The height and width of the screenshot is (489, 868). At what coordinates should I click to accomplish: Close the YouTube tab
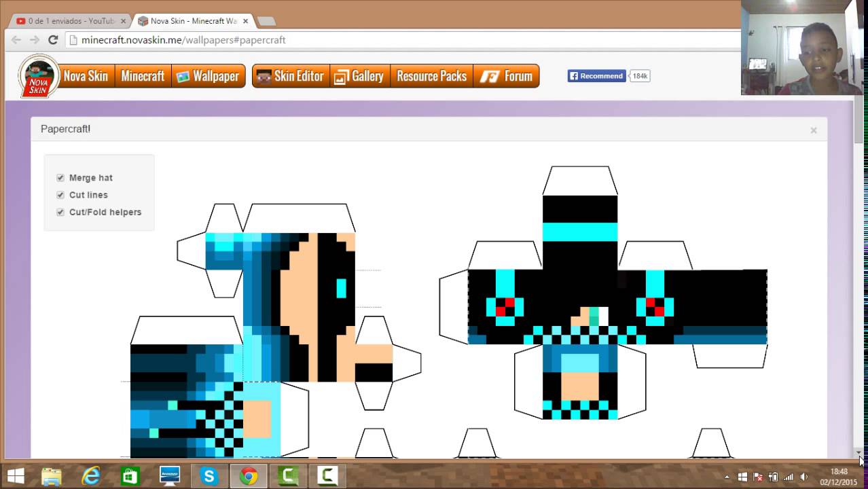pyautogui.click(x=123, y=21)
